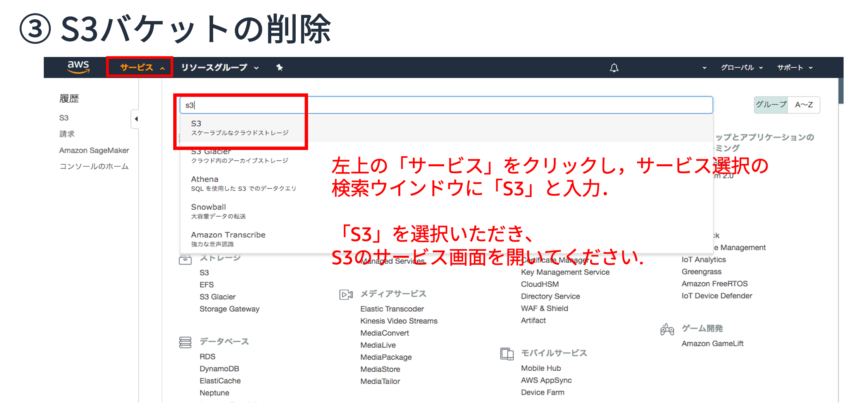The width and height of the screenshot is (868, 417).
Task: Open EFS service
Action: [x=207, y=285]
